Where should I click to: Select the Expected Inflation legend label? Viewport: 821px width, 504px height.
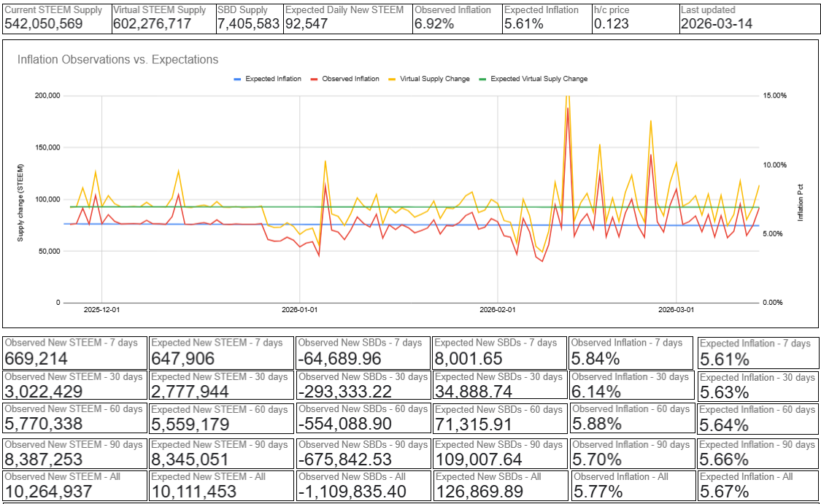tap(274, 79)
